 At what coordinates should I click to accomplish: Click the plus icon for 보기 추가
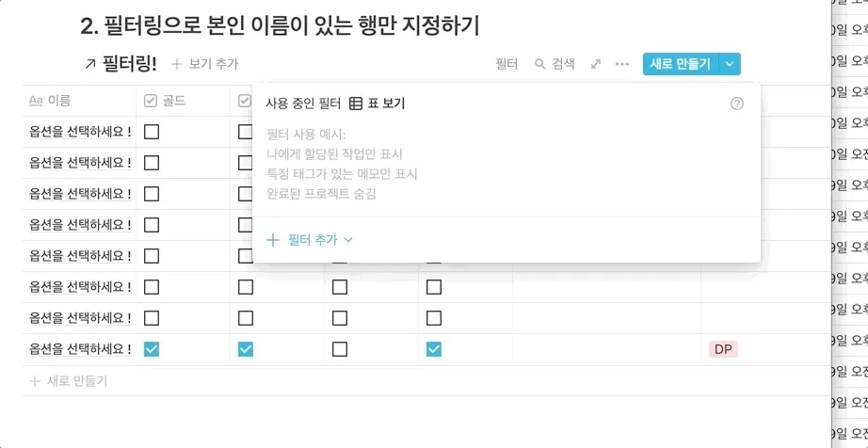coord(176,64)
